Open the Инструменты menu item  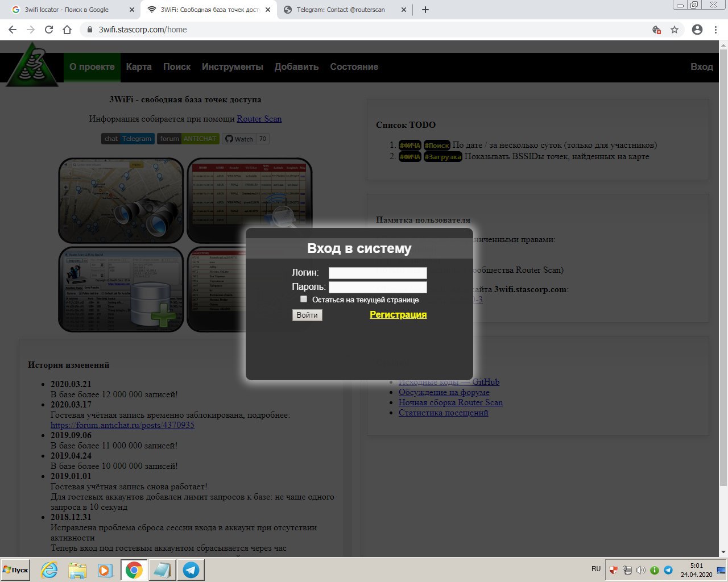click(x=233, y=66)
